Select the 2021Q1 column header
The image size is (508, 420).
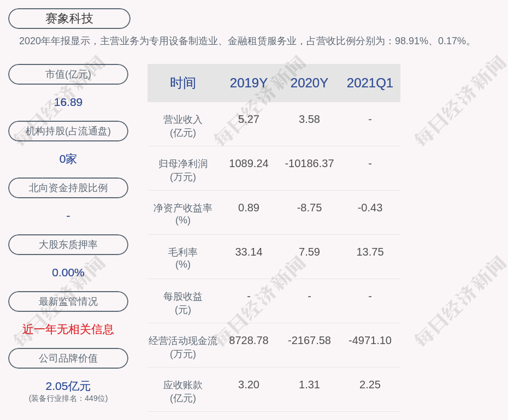tap(370, 83)
